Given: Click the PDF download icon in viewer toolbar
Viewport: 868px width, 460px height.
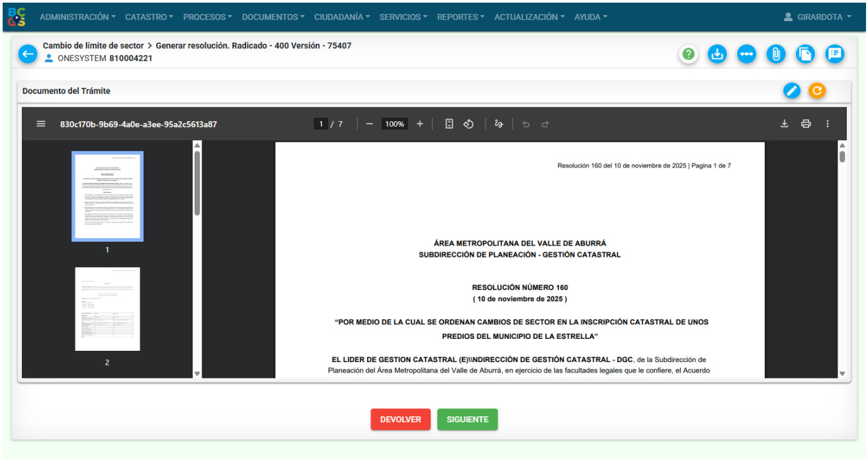Looking at the screenshot, I should tap(785, 124).
